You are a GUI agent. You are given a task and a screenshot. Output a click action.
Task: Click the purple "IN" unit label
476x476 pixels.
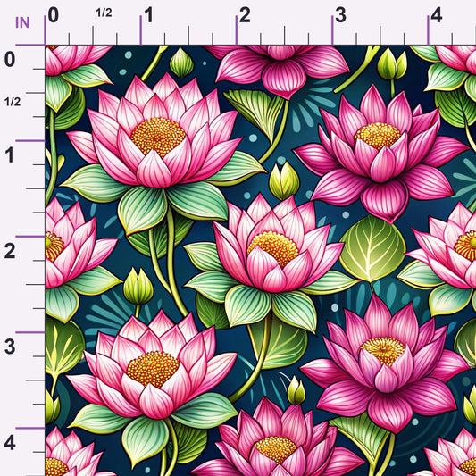(22, 22)
